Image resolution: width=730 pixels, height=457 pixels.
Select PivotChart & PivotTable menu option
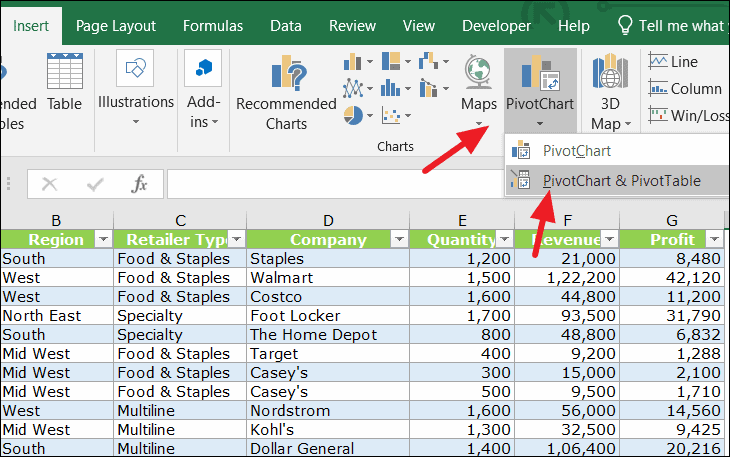click(x=620, y=181)
